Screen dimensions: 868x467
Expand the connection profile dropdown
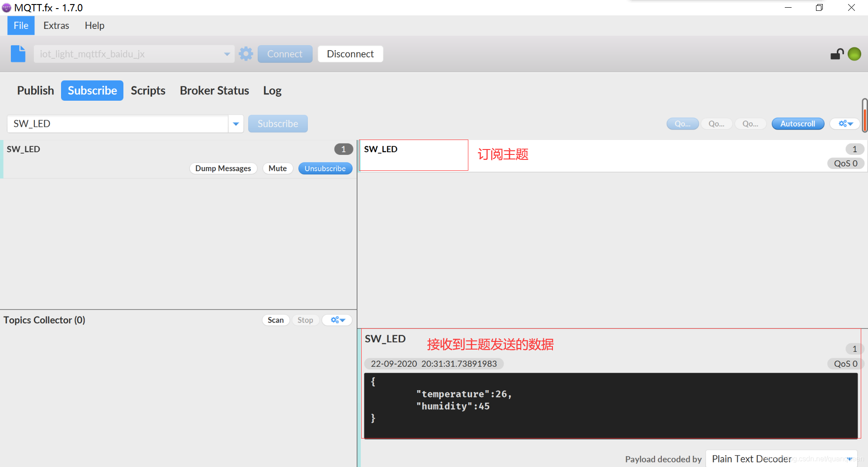point(227,54)
